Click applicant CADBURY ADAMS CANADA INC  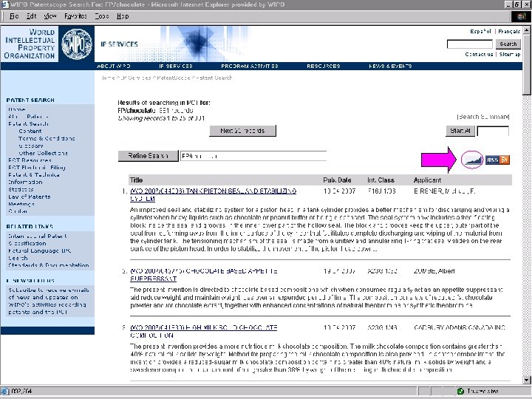pos(460,327)
